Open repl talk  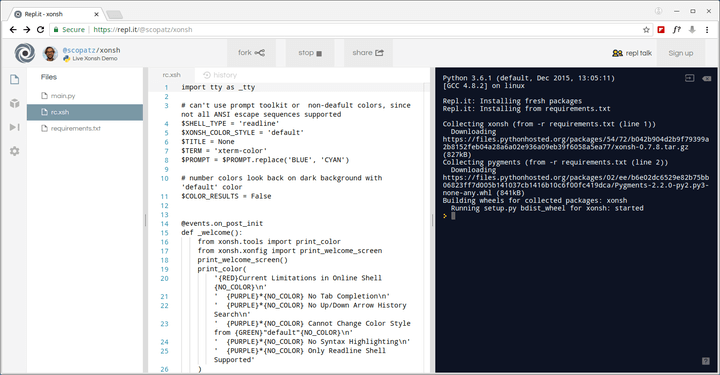point(632,53)
